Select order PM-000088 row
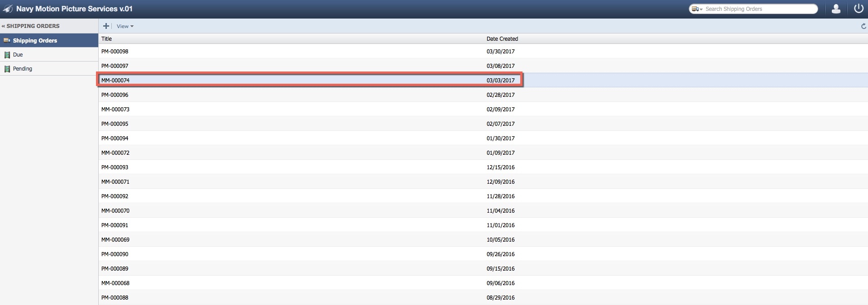 point(115,298)
